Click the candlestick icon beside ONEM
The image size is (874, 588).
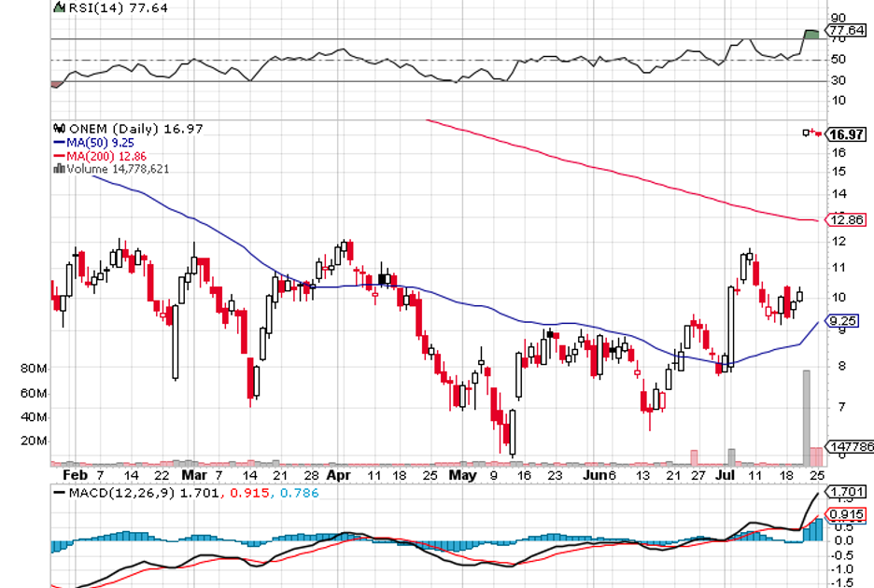click(59, 129)
